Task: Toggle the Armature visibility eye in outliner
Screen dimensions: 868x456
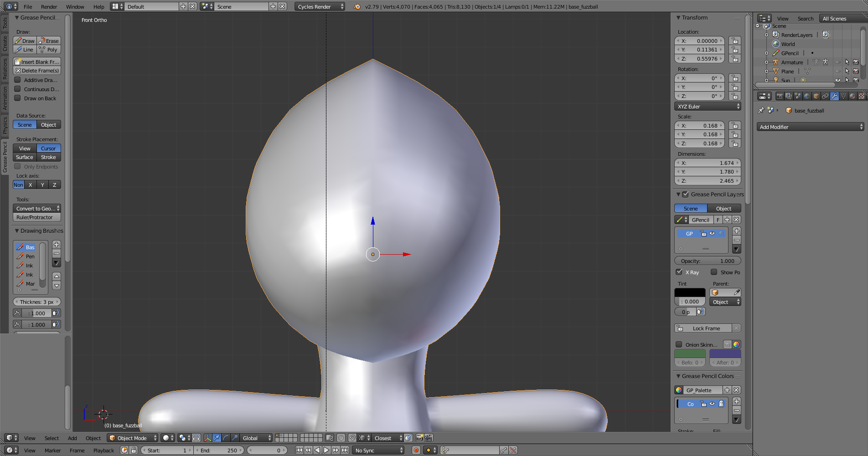Action: [838, 62]
